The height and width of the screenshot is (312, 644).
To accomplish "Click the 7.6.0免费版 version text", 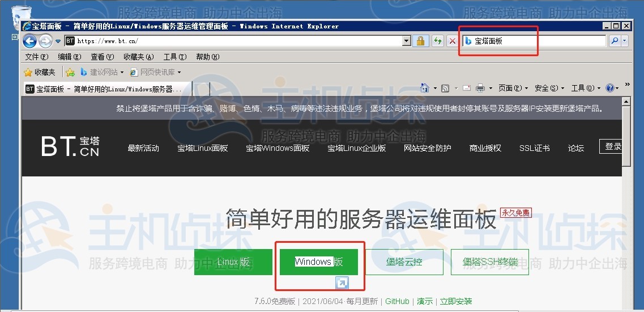I will [275, 301].
